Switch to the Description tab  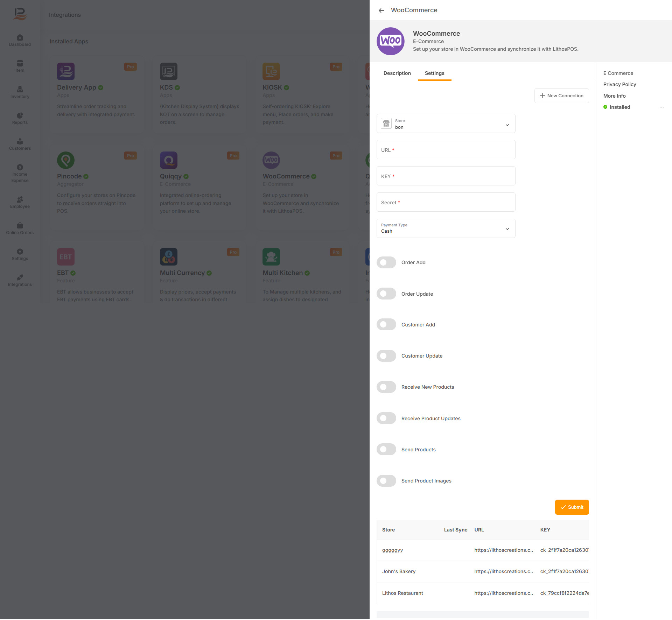coord(397,73)
